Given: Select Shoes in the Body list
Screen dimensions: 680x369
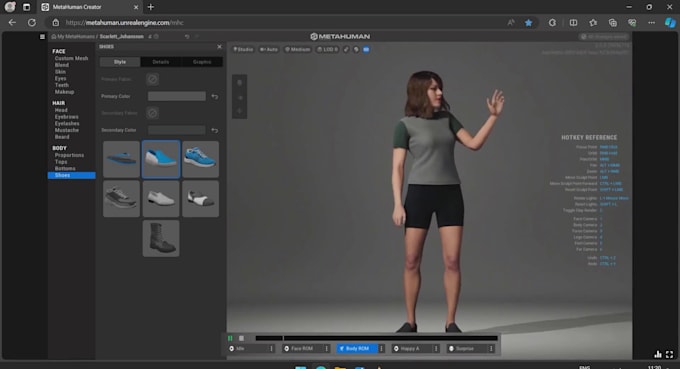Looking at the screenshot, I should point(72,175).
